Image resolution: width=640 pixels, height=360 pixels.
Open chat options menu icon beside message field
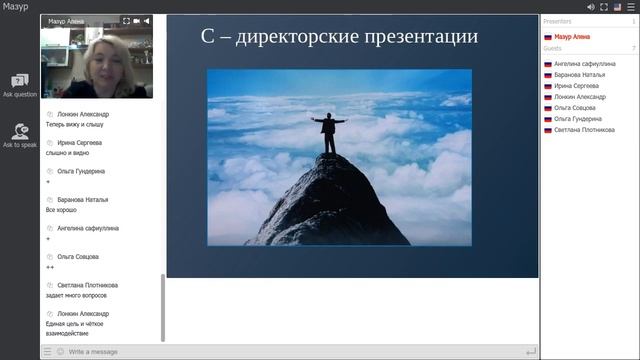click(47, 351)
